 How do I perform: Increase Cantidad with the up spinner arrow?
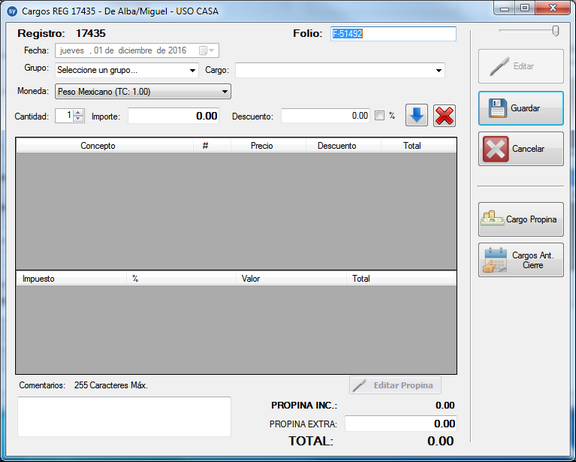78,112
